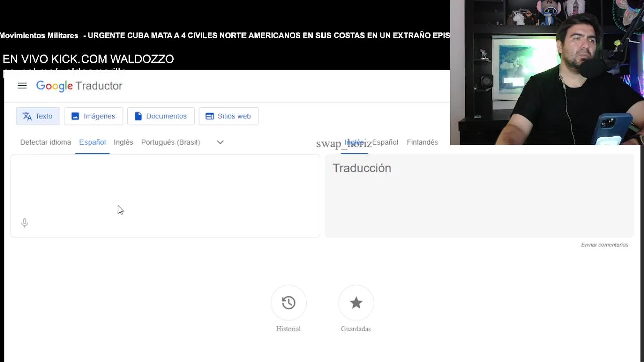Click the 'Guardadas' label text
The width and height of the screenshot is (644, 362).
click(x=356, y=329)
